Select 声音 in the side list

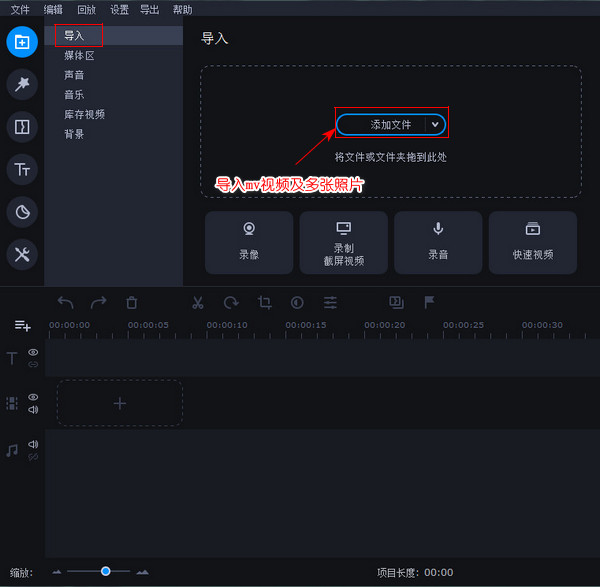click(x=114, y=75)
